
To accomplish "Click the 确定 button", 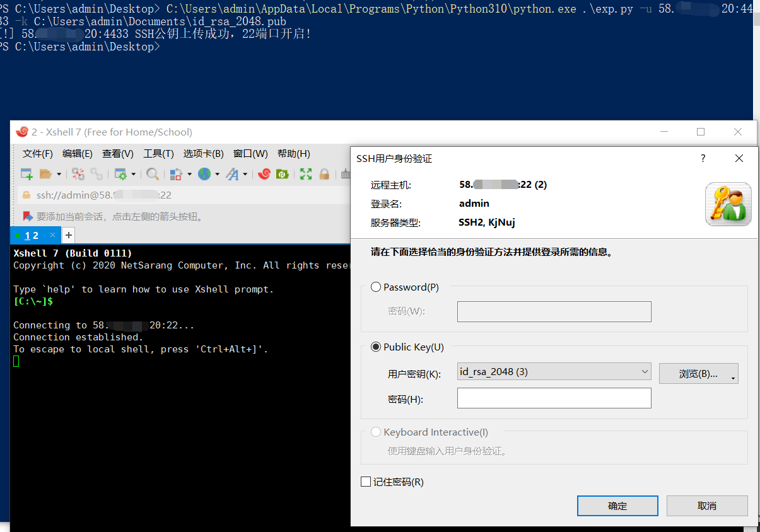I will coord(617,506).
